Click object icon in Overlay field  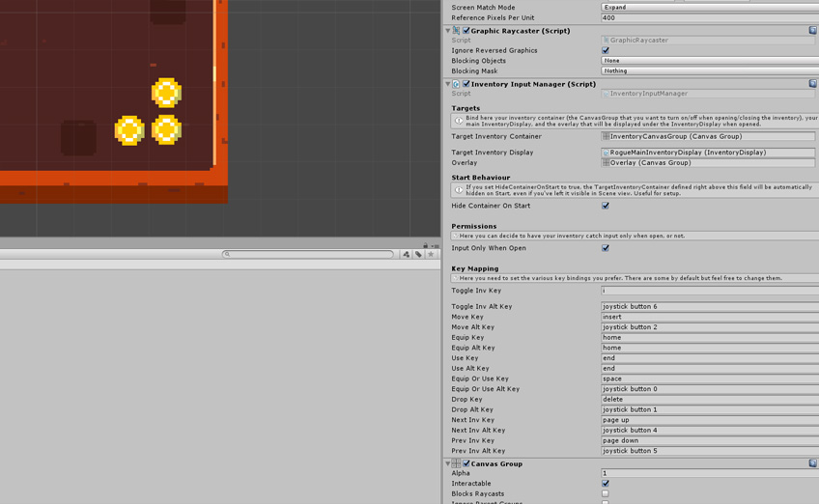(x=606, y=163)
